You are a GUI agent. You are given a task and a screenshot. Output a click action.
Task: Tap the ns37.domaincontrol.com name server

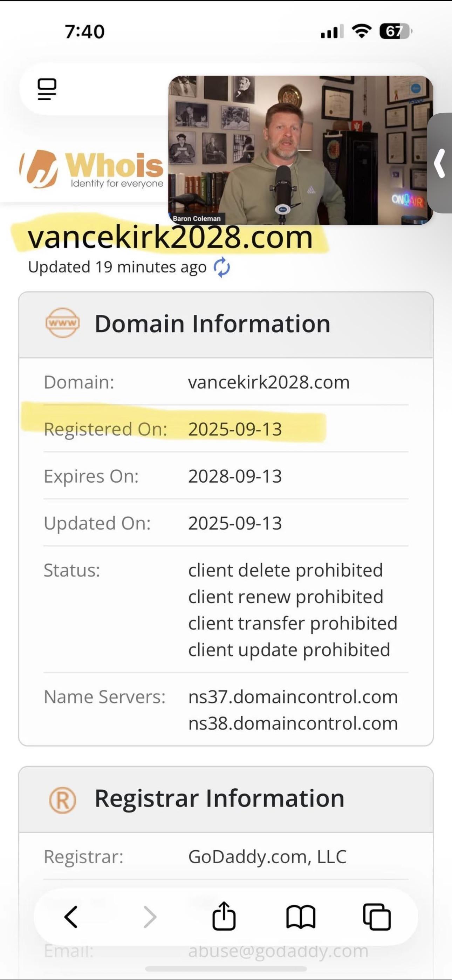pos(293,697)
